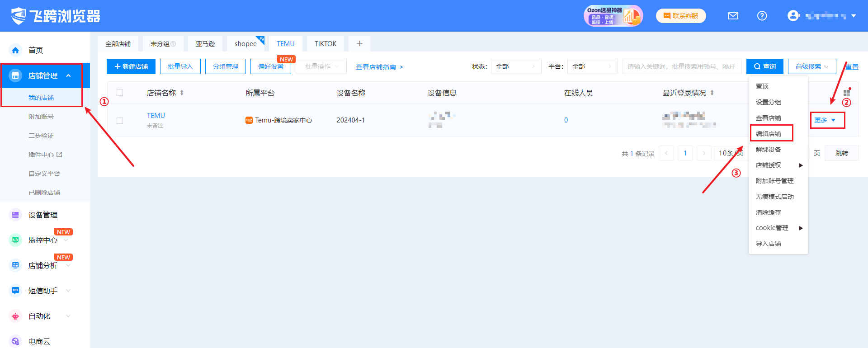The width and height of the screenshot is (868, 348).
Task: Expand the platform (平台) dropdown
Action: pos(592,66)
